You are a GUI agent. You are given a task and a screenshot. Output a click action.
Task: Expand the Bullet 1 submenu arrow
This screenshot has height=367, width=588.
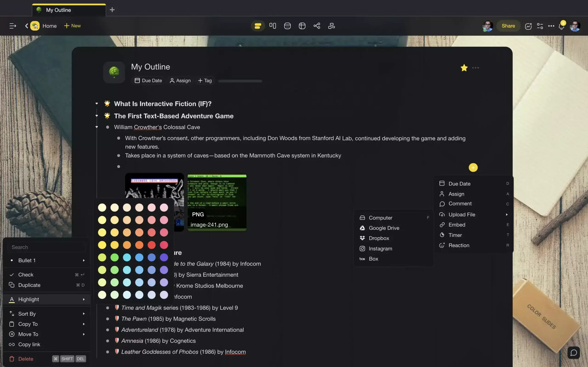tap(84, 260)
